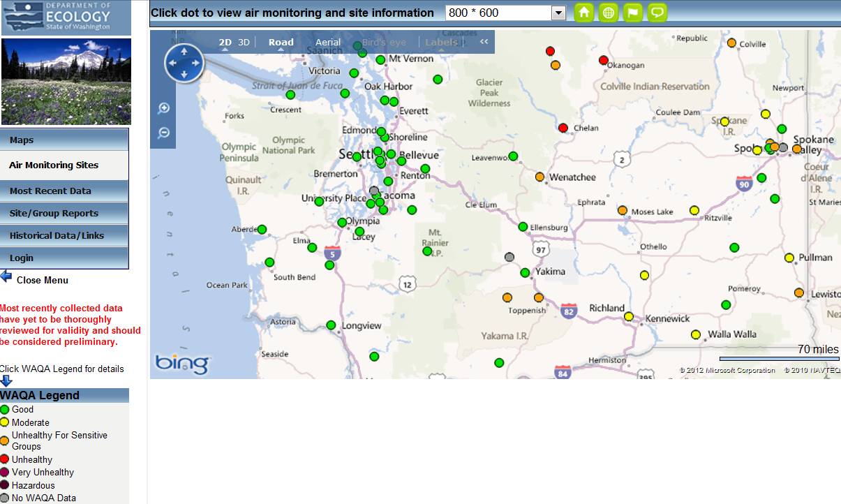Pan the map right with compass arrow

pyautogui.click(x=196, y=64)
